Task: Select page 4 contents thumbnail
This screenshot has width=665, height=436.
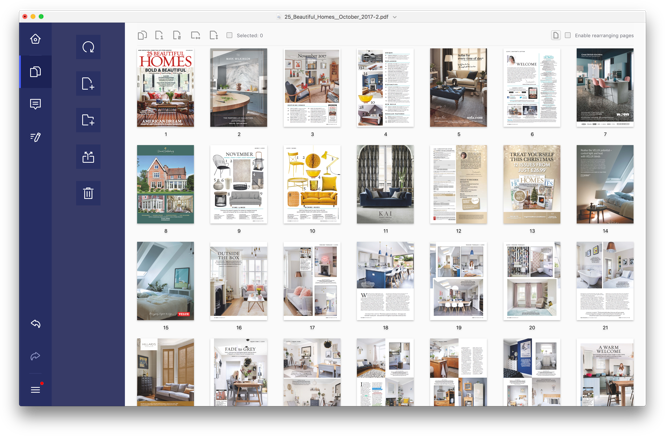Action: pos(386,88)
